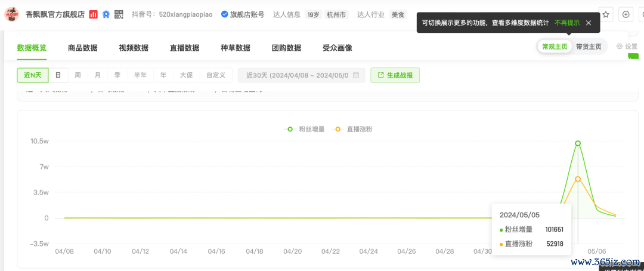Toggle the 粉丝增量 legend series
The height and width of the screenshot is (271, 644).
[x=304, y=129]
